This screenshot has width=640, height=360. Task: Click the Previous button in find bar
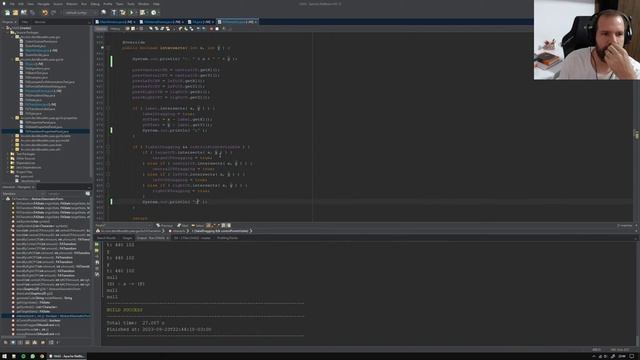pyautogui.click(x=165, y=225)
